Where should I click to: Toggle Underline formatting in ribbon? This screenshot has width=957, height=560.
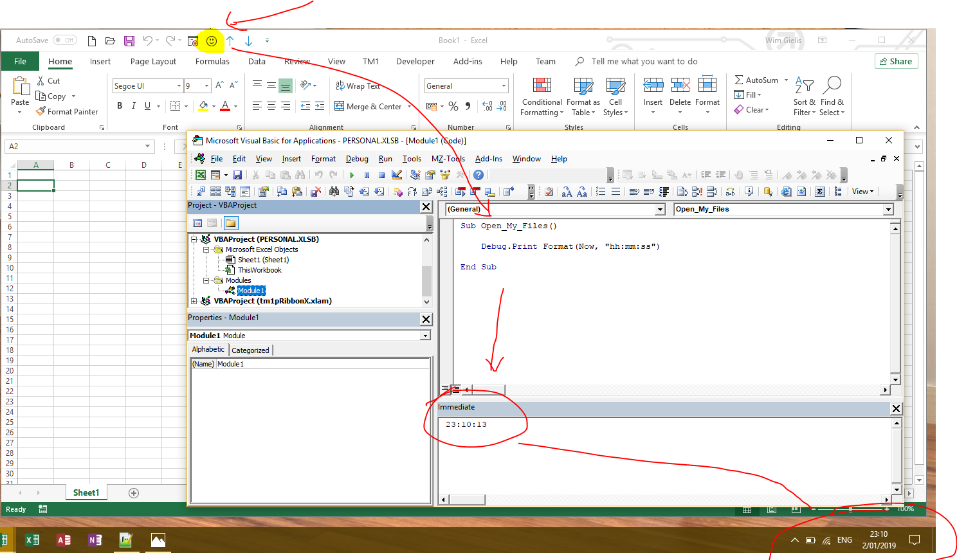[148, 105]
